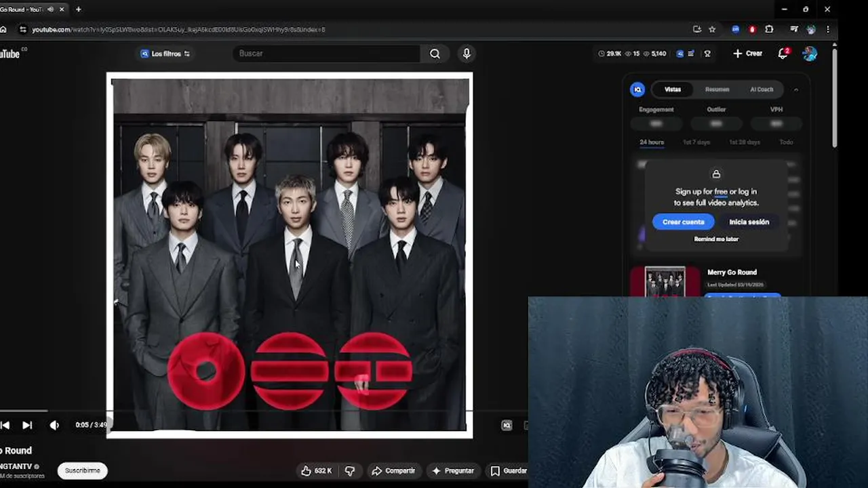Bookmark page with star icon
Image resolution: width=868 pixels, height=488 pixels.
click(712, 29)
